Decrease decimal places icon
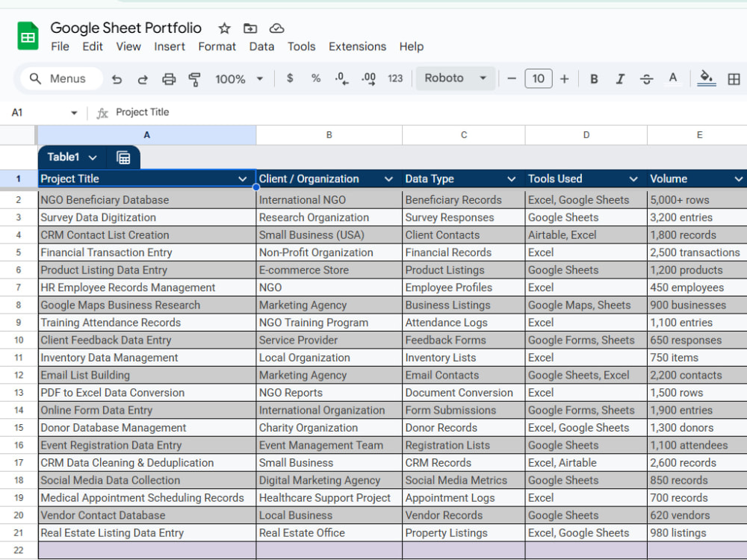Viewport: 747px width, 560px height. (x=341, y=78)
